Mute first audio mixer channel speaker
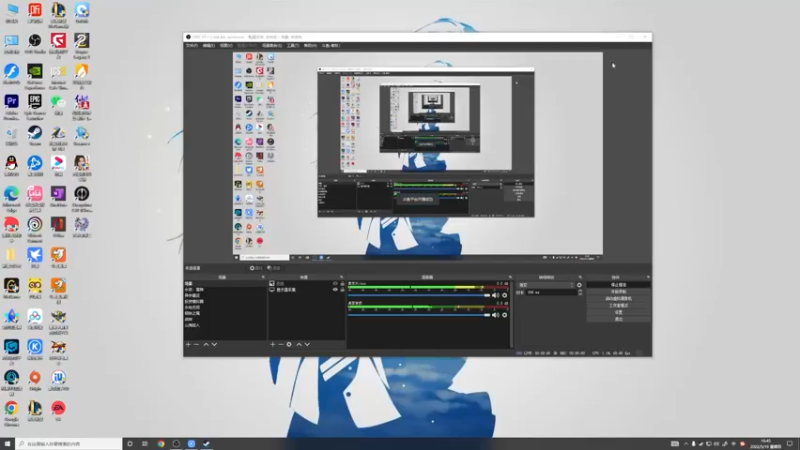This screenshot has width=800, height=450. (x=495, y=295)
